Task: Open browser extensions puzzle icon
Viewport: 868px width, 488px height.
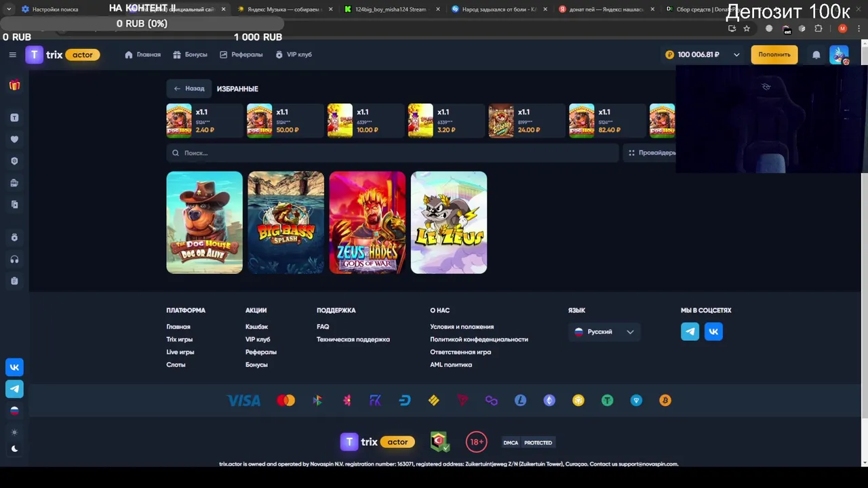Action: pyautogui.click(x=818, y=28)
